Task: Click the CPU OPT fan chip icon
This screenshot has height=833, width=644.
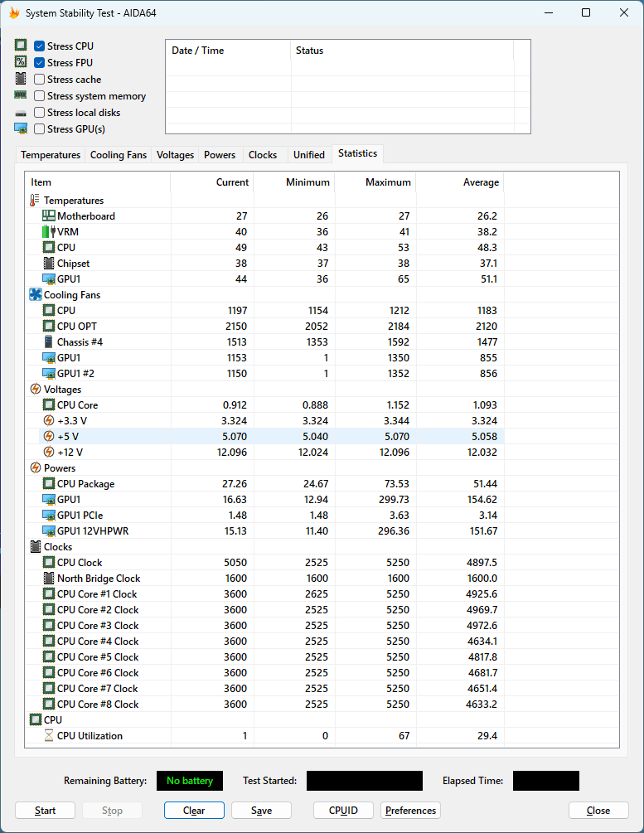Action: pos(49,326)
